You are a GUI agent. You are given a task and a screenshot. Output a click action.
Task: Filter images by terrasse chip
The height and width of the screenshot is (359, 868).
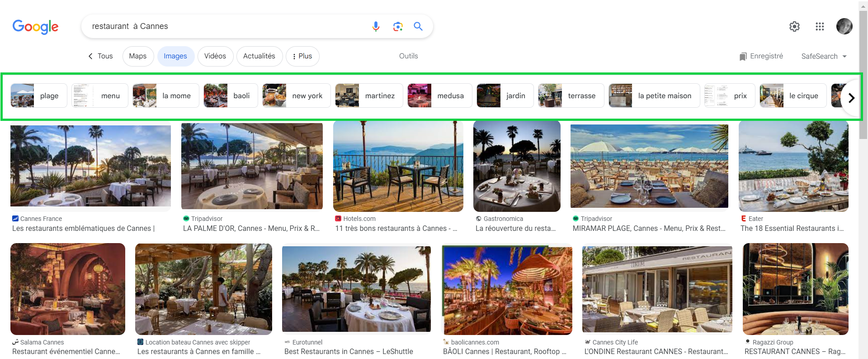pos(571,96)
